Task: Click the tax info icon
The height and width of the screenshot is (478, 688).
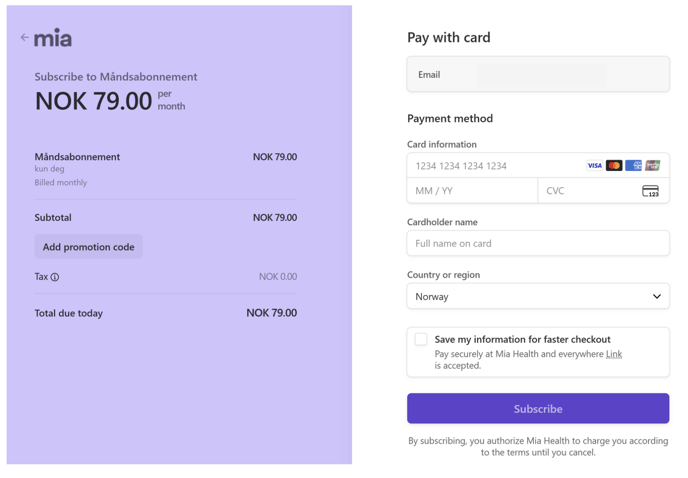Action: [55, 277]
